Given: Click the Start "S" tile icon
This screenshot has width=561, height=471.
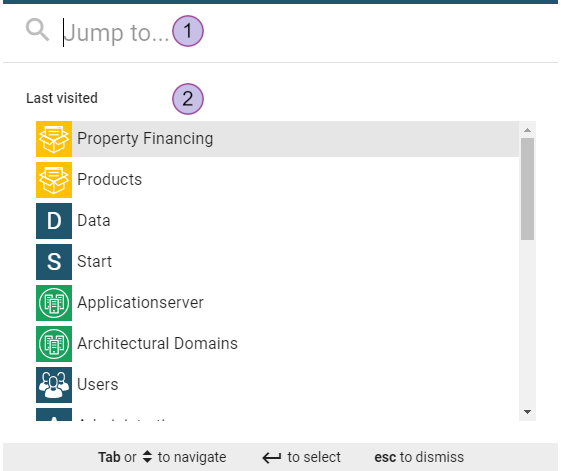Looking at the screenshot, I should 54,262.
